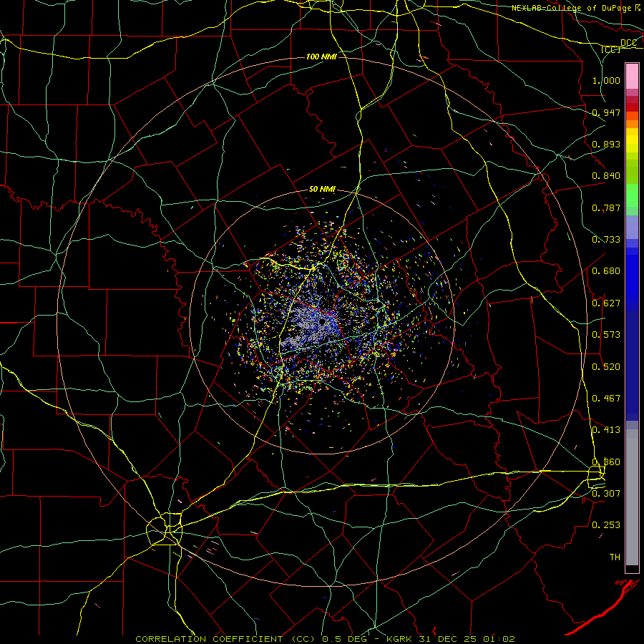The height and width of the screenshot is (644, 644).
Task: Click the 100 NMI range ring label
Action: pyautogui.click(x=321, y=57)
